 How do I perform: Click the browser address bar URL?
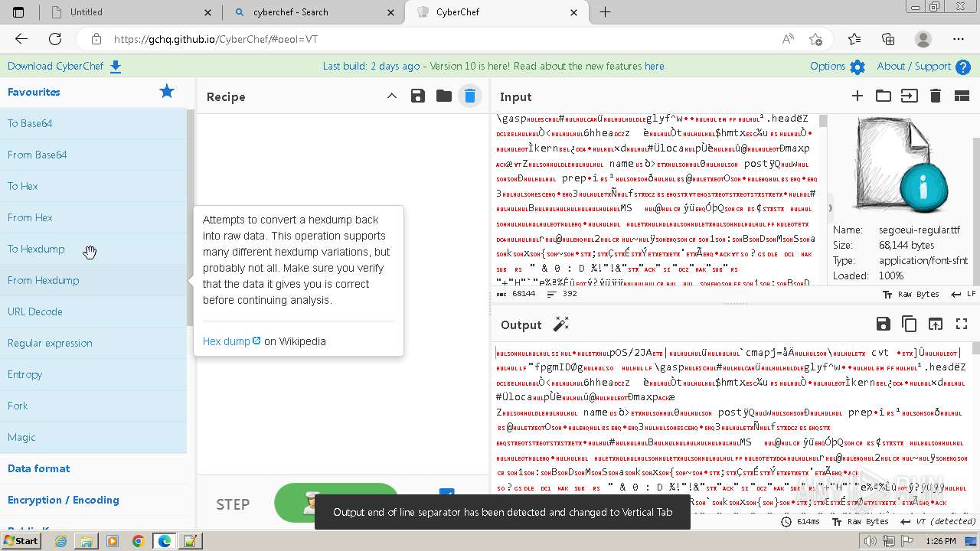215,39
